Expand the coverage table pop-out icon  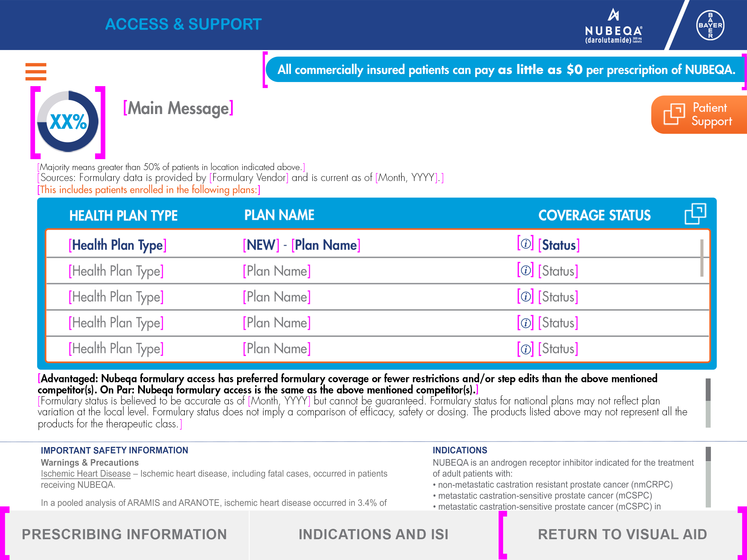695,214
